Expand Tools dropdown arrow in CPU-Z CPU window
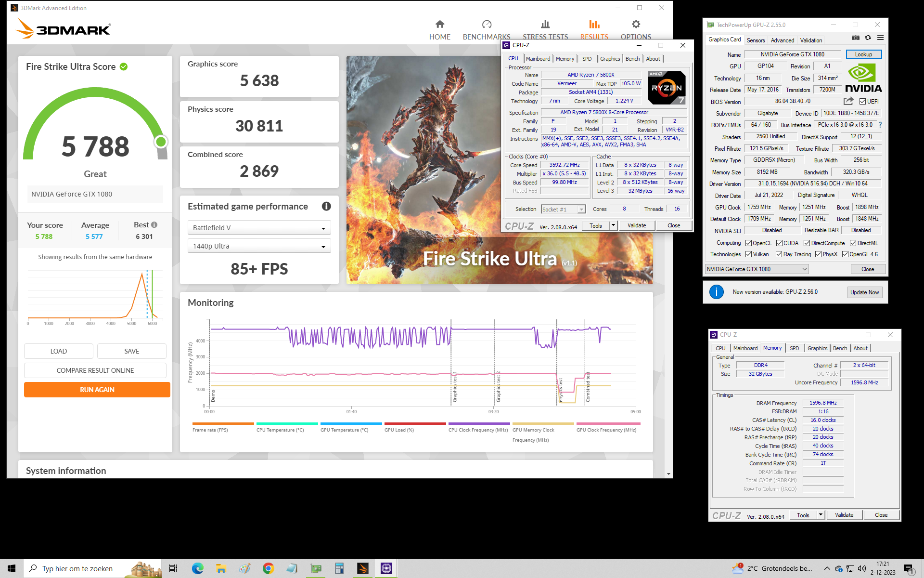 coord(613,225)
